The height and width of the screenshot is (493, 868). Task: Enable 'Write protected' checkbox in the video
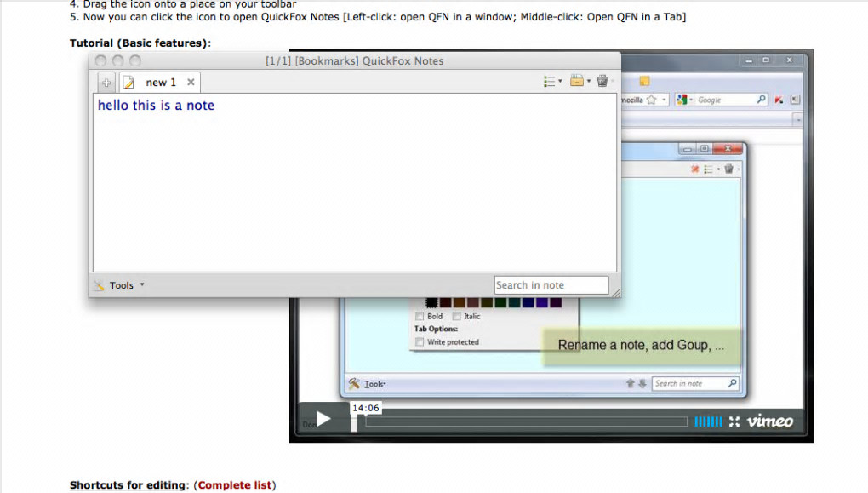click(x=420, y=342)
